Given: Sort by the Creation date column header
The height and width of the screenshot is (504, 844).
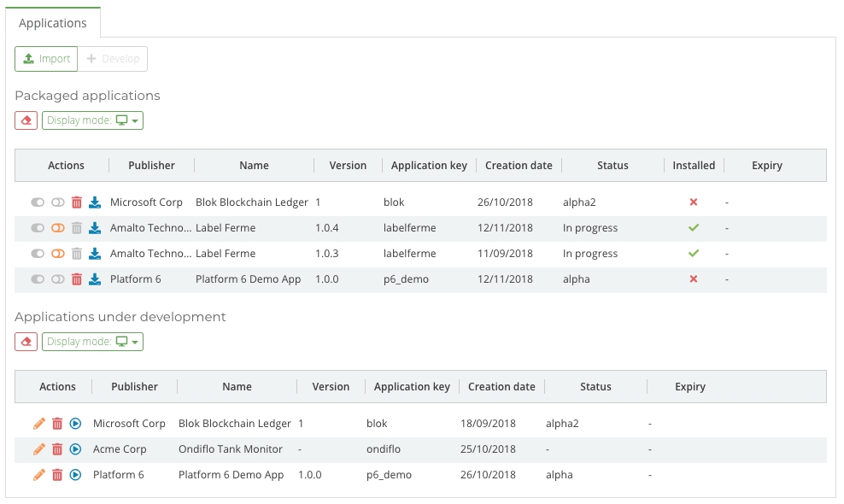Looking at the screenshot, I should click(x=519, y=165).
